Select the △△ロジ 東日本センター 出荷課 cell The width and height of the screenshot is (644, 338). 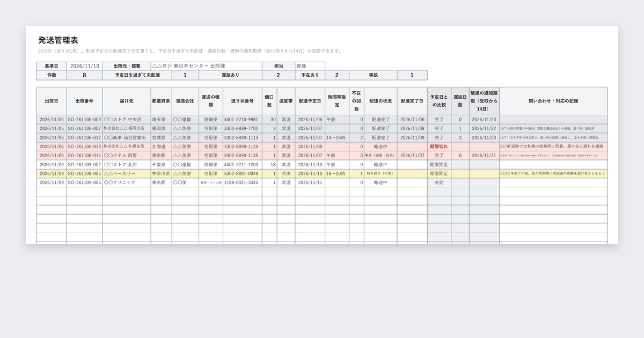(206, 66)
